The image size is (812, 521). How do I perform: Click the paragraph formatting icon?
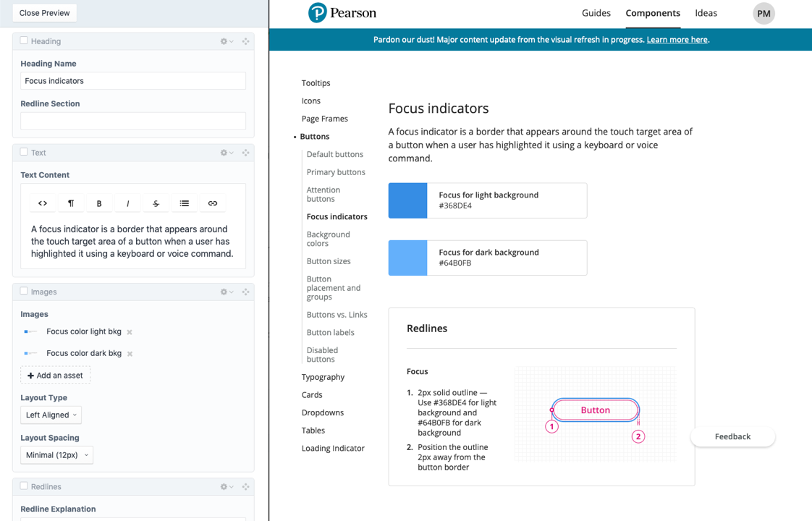(x=70, y=203)
